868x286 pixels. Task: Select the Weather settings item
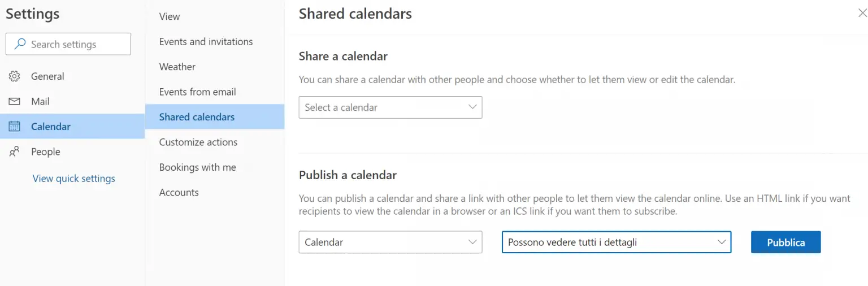[177, 67]
